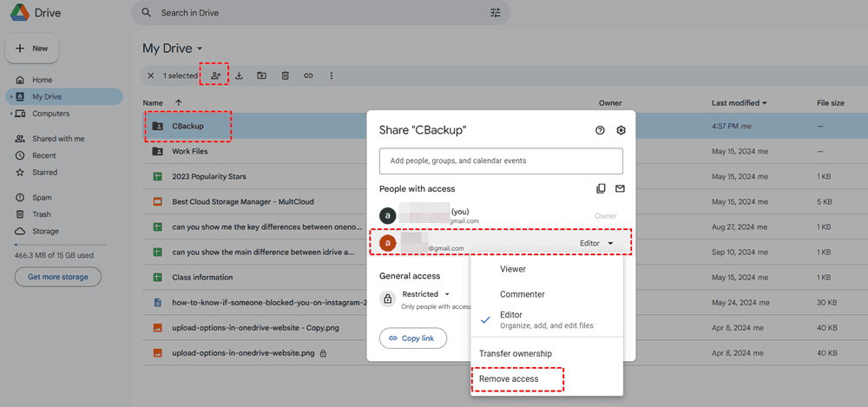The height and width of the screenshot is (407, 868).
Task: Open the Help icon in Share dialog
Action: (600, 130)
